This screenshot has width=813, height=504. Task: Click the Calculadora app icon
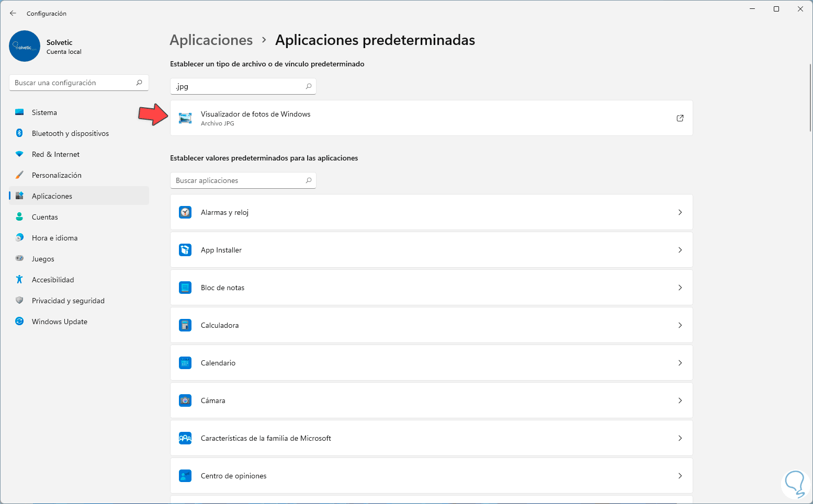click(x=185, y=325)
